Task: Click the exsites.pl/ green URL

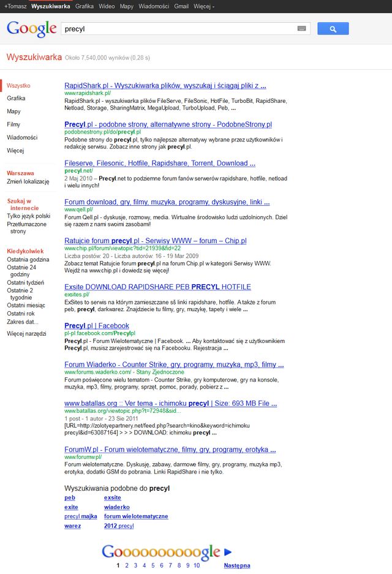Action: [x=77, y=294]
